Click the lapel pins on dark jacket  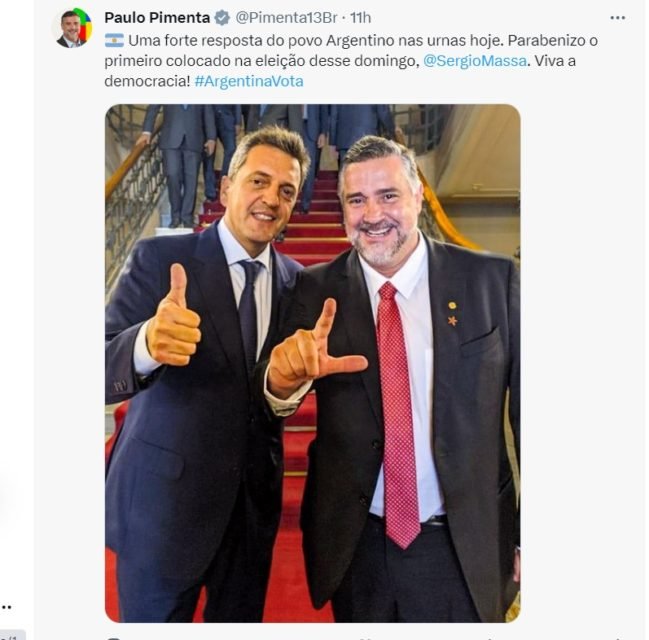click(452, 313)
